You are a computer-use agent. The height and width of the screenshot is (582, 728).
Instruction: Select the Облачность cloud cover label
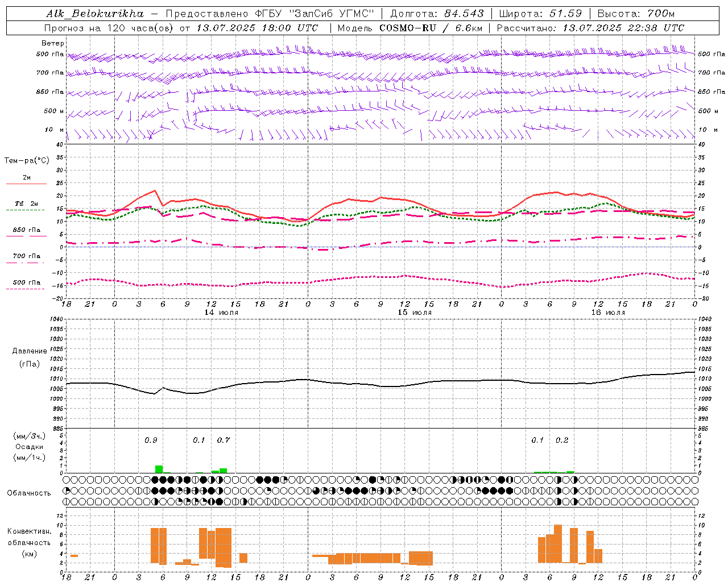[29, 493]
